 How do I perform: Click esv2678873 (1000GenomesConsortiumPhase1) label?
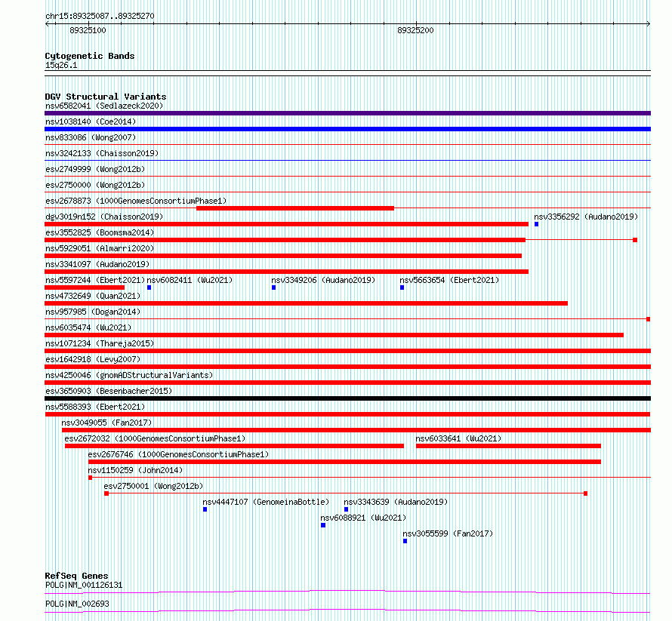[136, 201]
